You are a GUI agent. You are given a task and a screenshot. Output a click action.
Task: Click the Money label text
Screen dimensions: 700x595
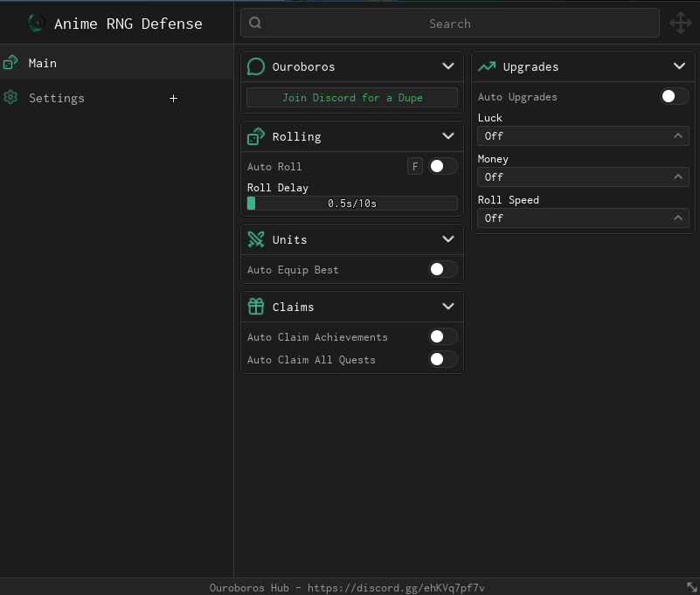tap(493, 159)
